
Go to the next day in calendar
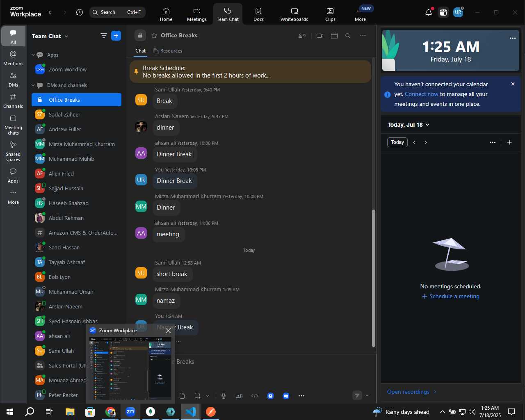(x=426, y=142)
